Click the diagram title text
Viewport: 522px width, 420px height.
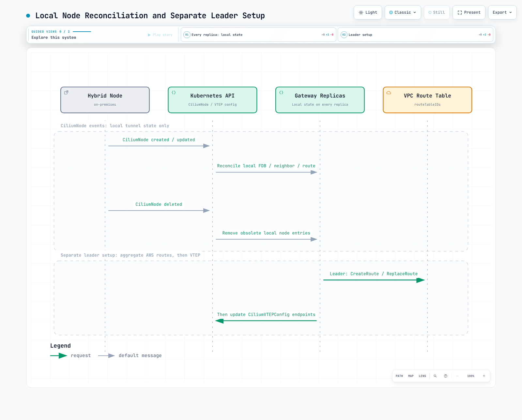coord(150,16)
